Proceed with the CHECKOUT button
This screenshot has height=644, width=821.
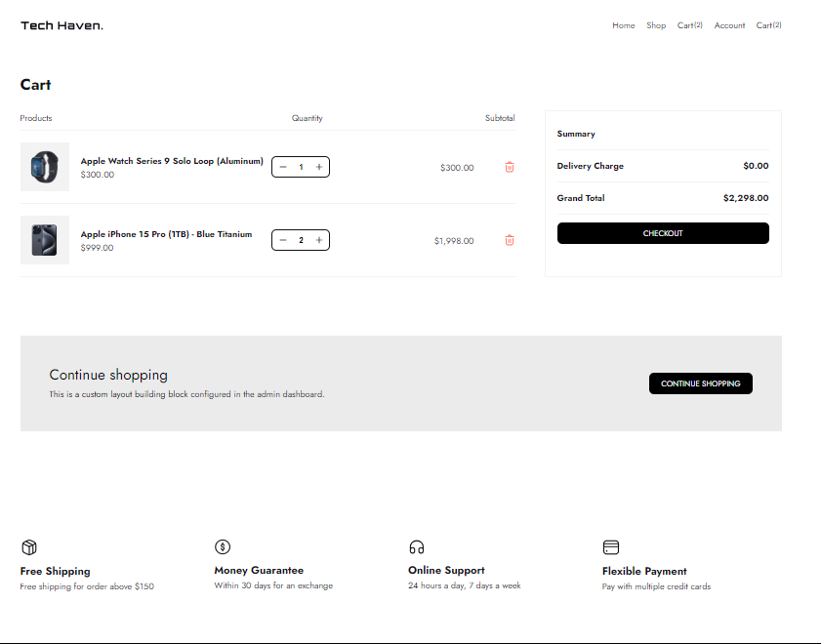pyautogui.click(x=663, y=233)
